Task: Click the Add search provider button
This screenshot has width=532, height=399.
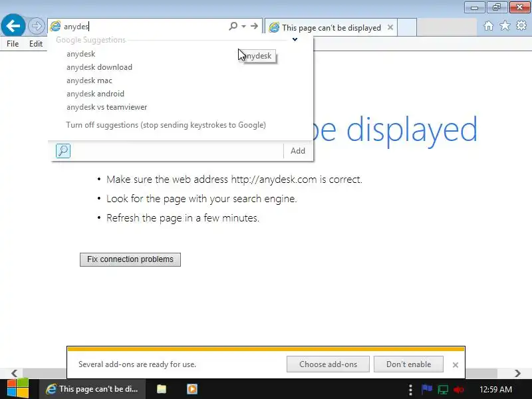Action: tap(297, 151)
